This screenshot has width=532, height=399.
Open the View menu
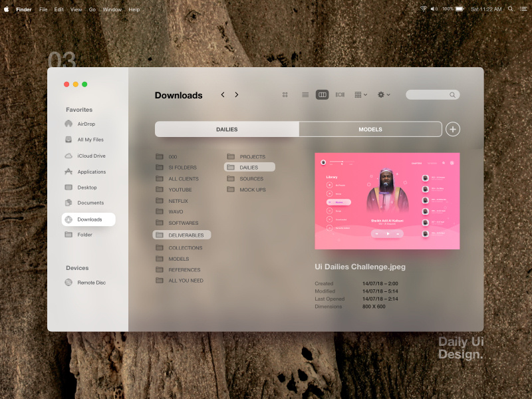point(76,9)
